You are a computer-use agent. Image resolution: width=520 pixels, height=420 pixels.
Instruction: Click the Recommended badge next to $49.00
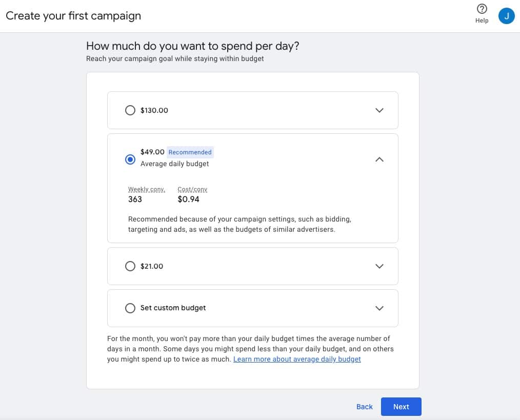click(190, 152)
